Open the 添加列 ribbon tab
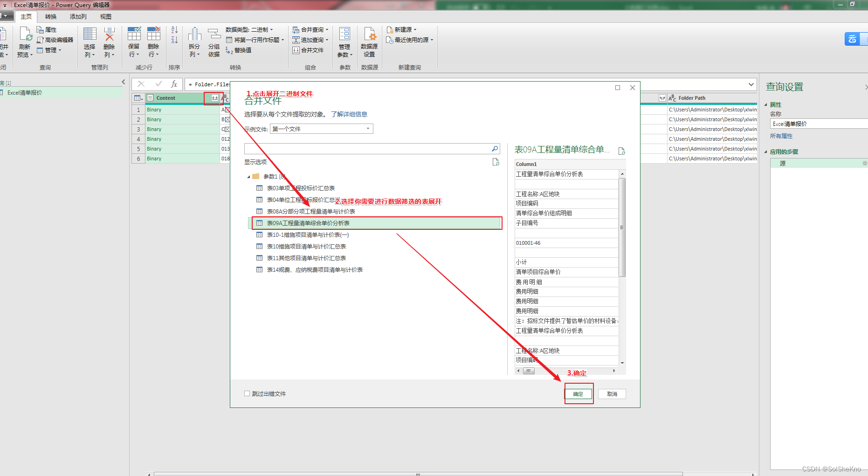Screen dimensions: 868x476 point(78,17)
